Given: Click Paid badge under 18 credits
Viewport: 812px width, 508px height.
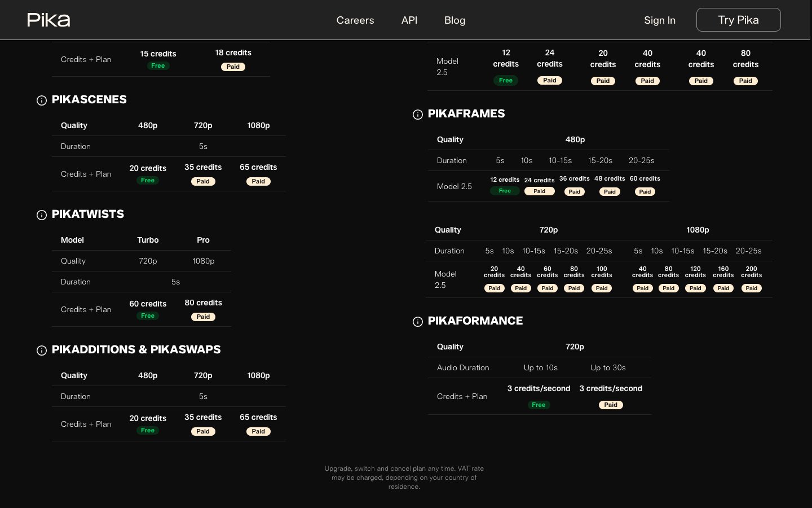Looking at the screenshot, I should tap(233, 67).
